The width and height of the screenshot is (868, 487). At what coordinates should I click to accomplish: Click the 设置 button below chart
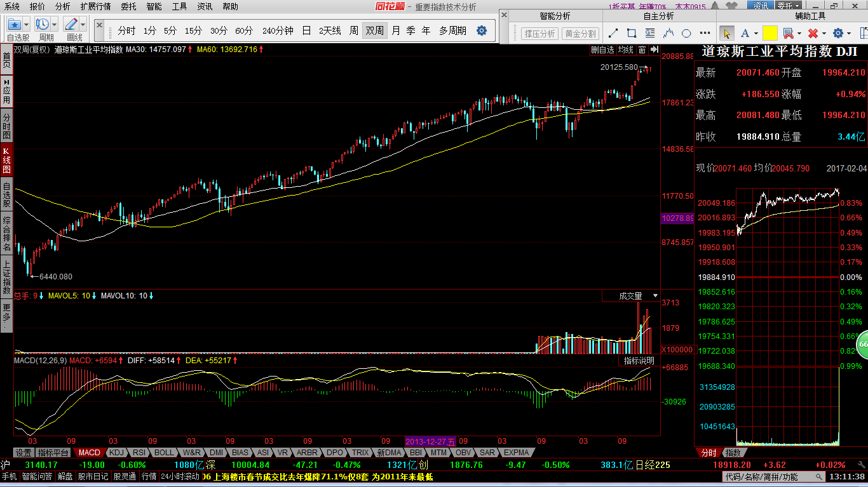[x=24, y=453]
